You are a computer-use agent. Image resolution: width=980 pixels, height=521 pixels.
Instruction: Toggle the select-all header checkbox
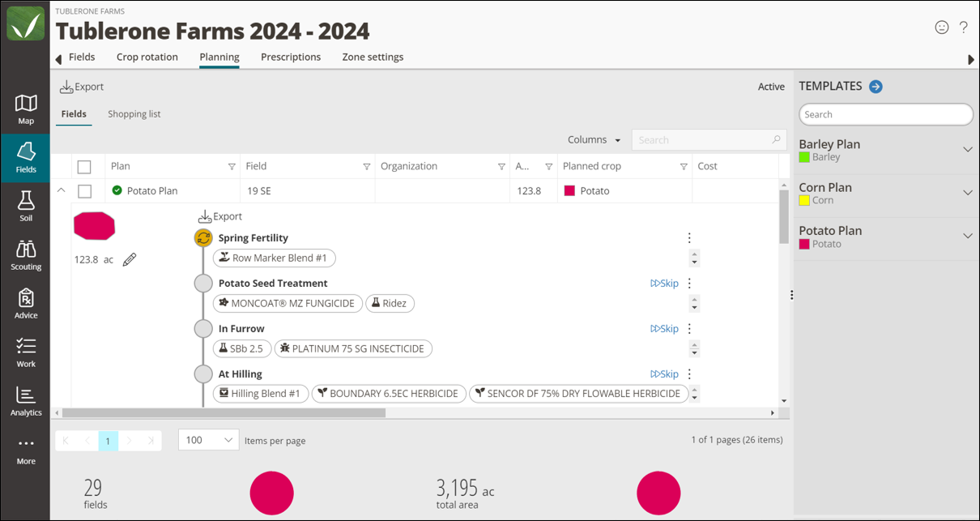84,167
